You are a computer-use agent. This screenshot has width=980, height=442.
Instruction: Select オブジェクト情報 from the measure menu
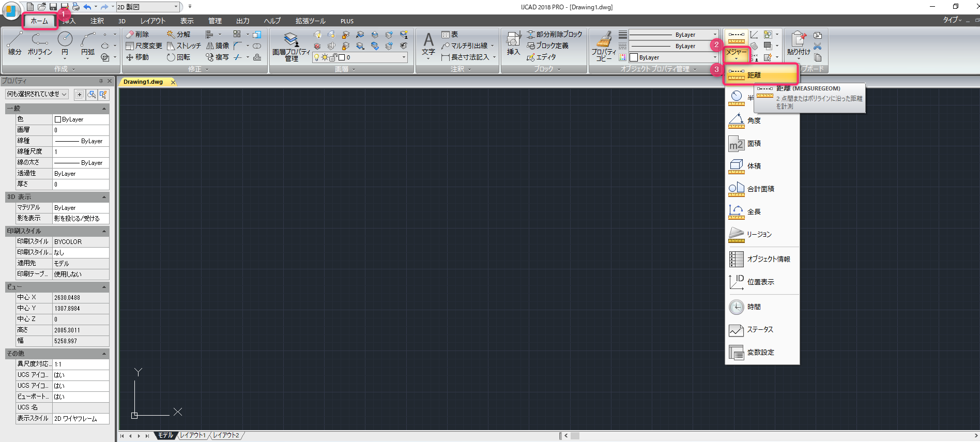pos(762,259)
